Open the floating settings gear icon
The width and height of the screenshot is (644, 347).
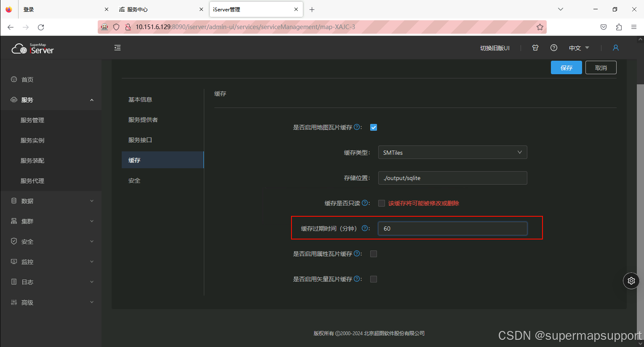631,281
